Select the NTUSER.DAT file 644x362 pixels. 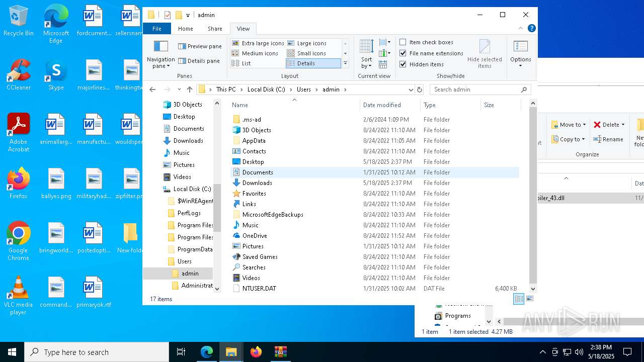click(x=375, y=289)
